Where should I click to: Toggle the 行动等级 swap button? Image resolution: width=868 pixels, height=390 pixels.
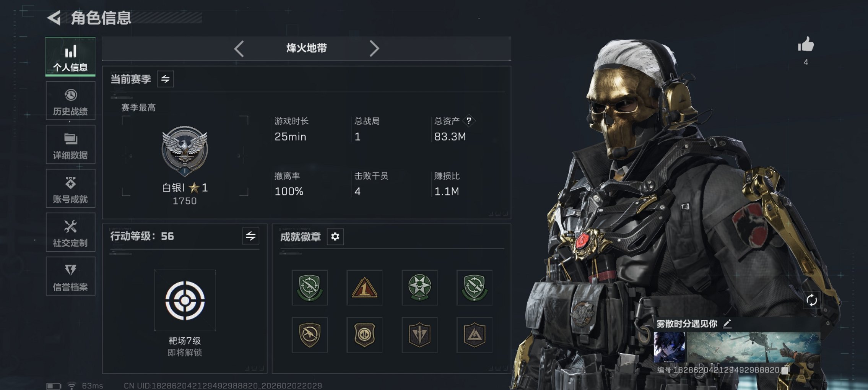[250, 236]
